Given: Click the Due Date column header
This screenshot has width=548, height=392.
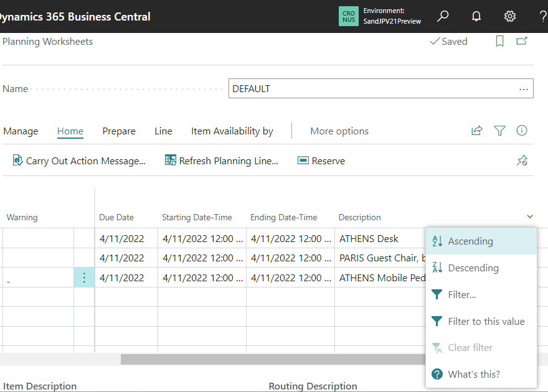Looking at the screenshot, I should click(x=116, y=218).
